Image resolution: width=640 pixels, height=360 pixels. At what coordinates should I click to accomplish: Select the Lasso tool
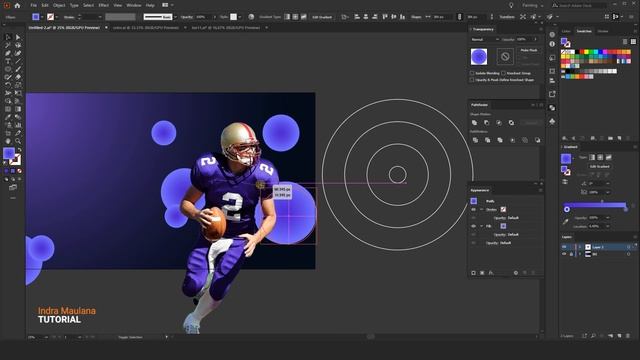tap(18, 45)
